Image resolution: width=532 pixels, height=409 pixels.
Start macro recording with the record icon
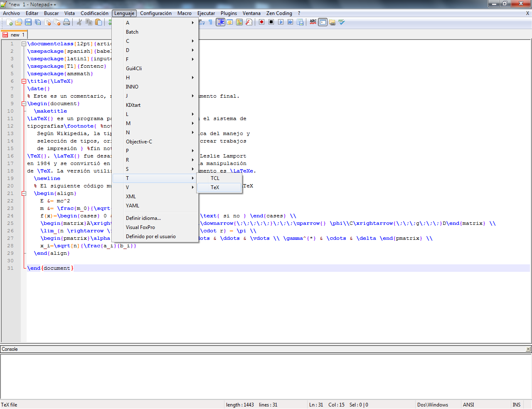coord(261,22)
